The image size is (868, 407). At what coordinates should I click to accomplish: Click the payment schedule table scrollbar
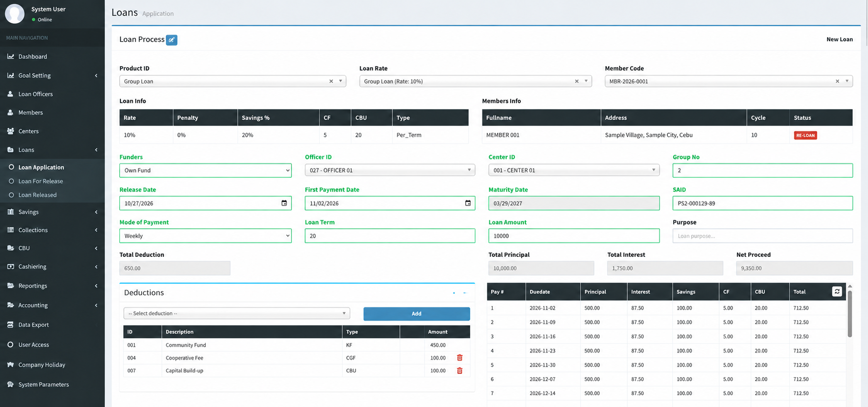[x=850, y=313]
